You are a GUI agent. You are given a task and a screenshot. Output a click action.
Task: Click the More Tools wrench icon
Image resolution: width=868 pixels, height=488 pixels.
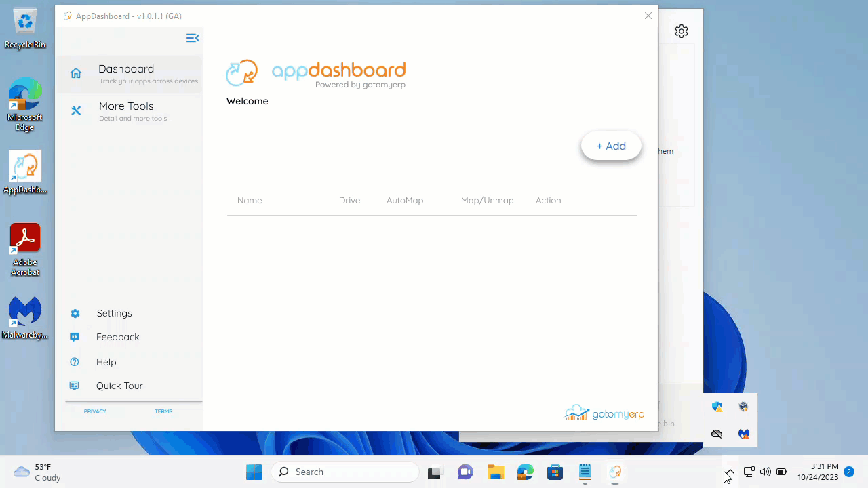[x=76, y=110]
